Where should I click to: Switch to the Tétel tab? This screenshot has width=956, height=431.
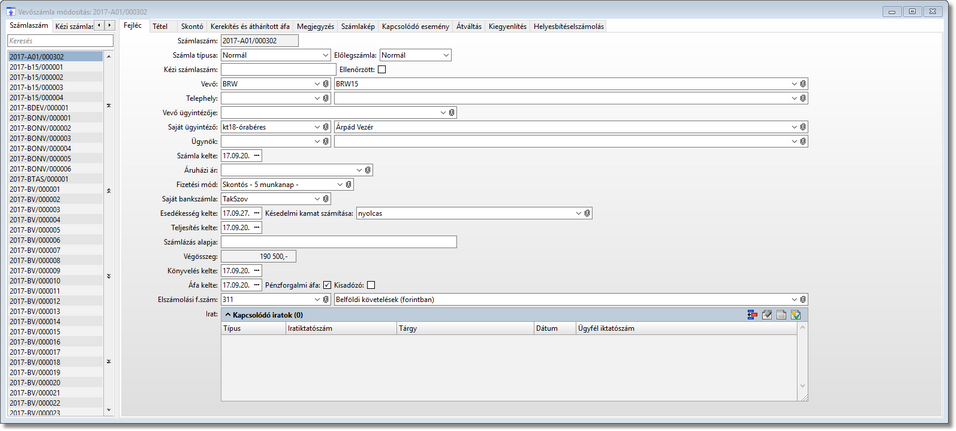pos(160,26)
